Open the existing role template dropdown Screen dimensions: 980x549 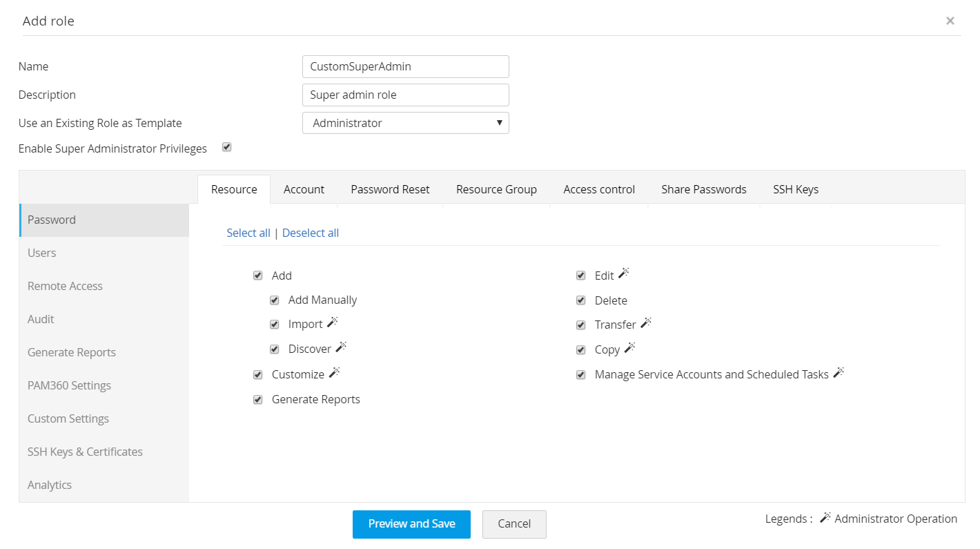point(405,123)
